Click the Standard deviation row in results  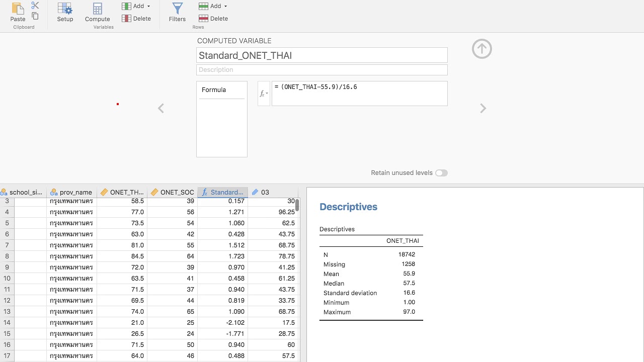point(371,293)
